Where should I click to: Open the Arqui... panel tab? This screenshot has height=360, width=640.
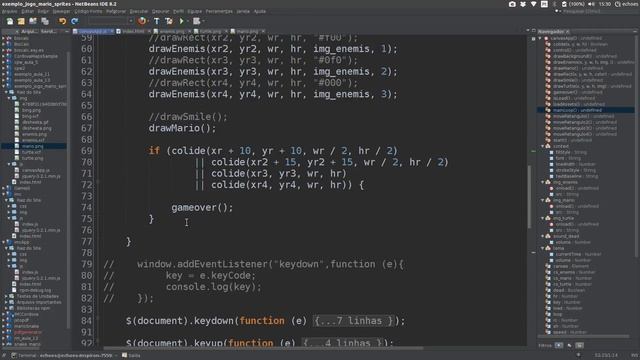tap(29, 31)
